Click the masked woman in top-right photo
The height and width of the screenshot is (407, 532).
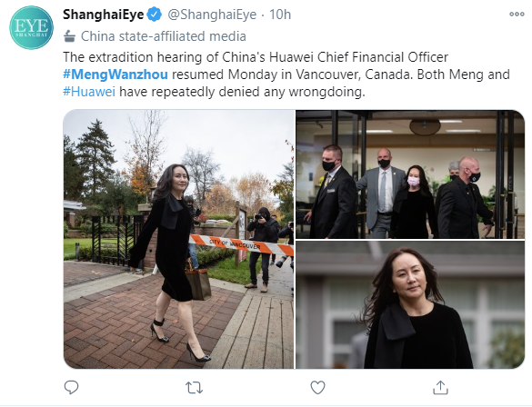413,202
